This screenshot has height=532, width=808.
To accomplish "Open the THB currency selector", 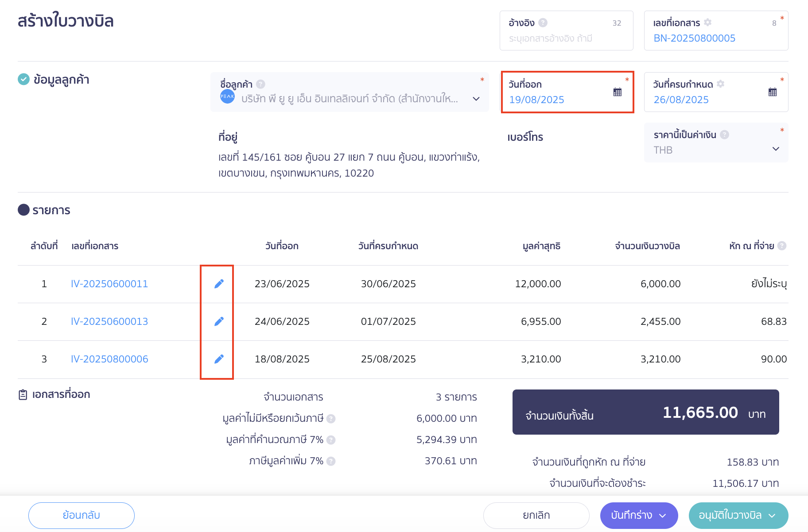I will point(776,149).
